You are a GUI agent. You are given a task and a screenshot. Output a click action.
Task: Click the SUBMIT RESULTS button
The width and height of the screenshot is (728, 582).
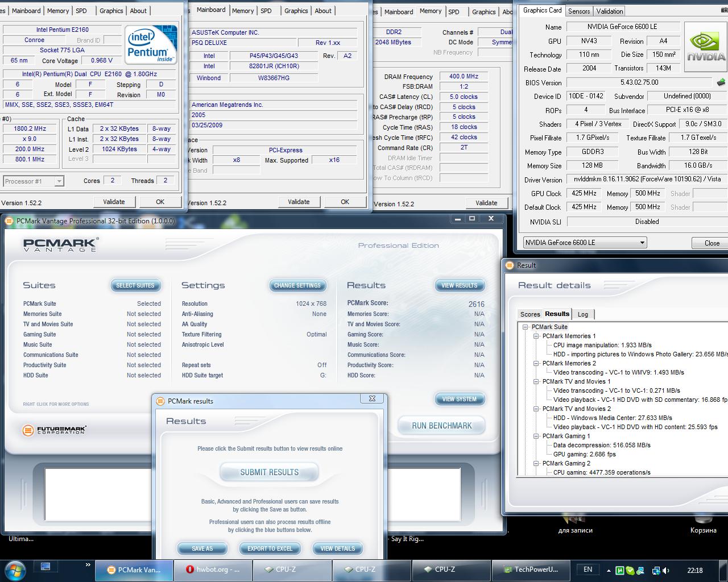270,472
